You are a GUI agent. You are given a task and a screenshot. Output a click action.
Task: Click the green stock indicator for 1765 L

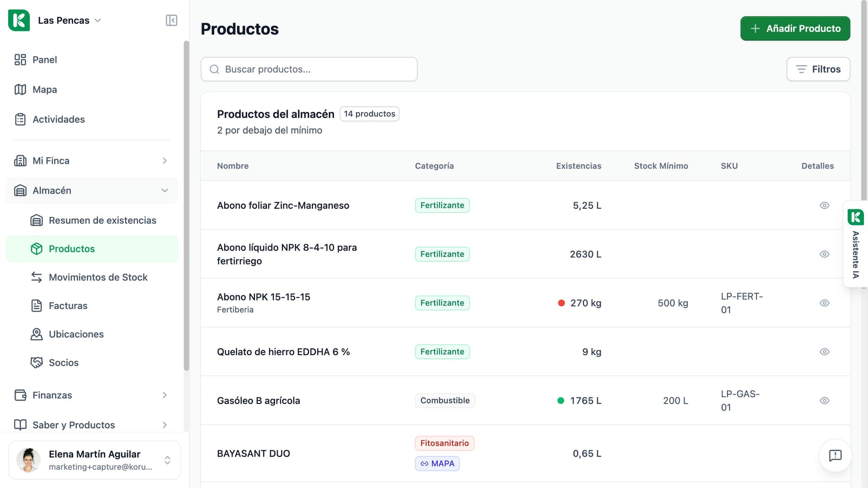click(561, 401)
